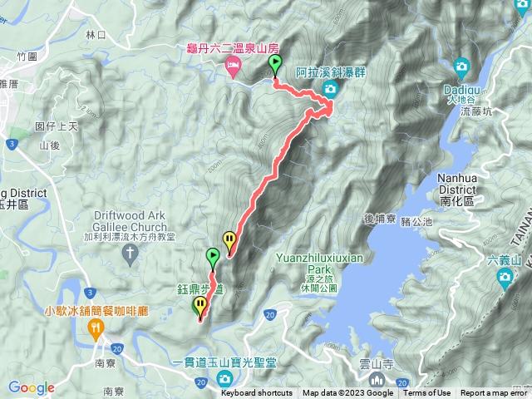Click the yellow pause marker at 鈺鼎步道
Image resolution: width=532 pixels, height=399 pixels.
[200, 307]
